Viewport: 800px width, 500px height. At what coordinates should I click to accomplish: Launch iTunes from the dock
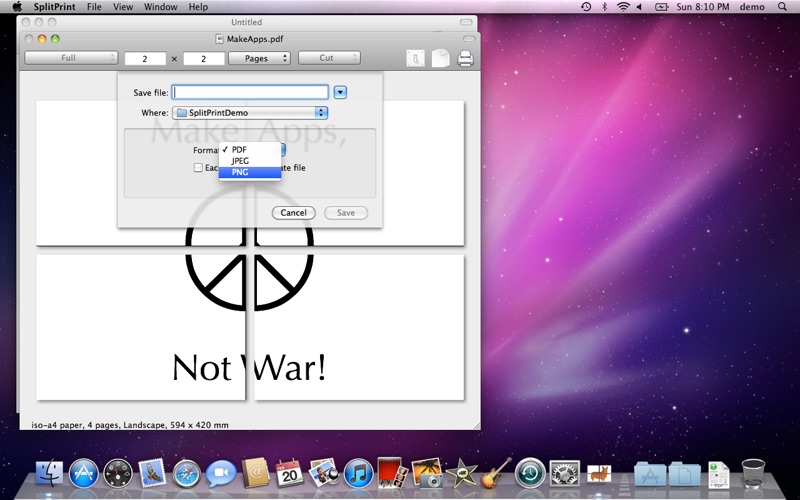pos(358,473)
